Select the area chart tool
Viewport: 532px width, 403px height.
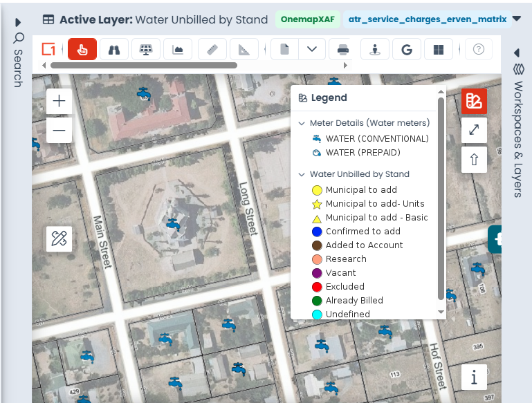[177, 50]
